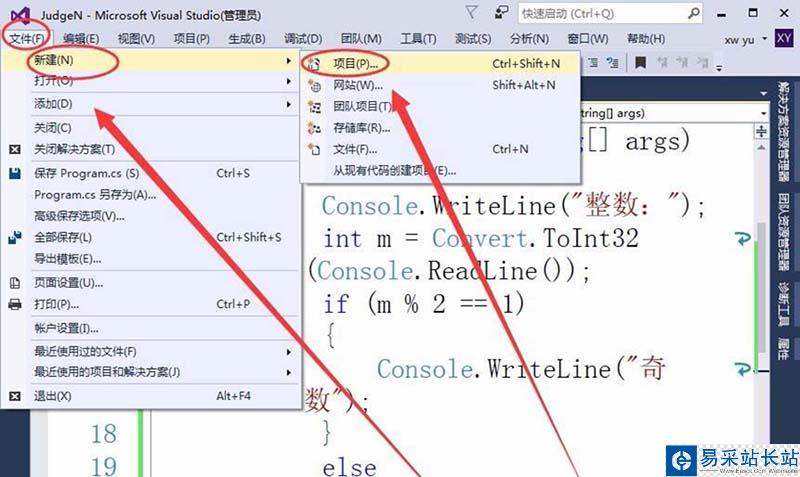
Task: Click the editor split window icon
Action: (761, 132)
